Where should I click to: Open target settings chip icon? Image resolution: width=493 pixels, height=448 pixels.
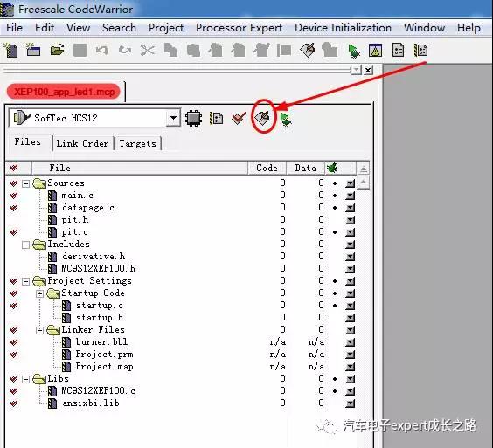193,118
